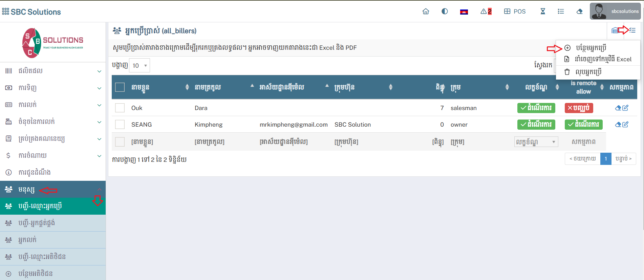Image resolution: width=644 pixels, height=280 pixels.
Task: Select the add user menu option
Action: pos(591,48)
